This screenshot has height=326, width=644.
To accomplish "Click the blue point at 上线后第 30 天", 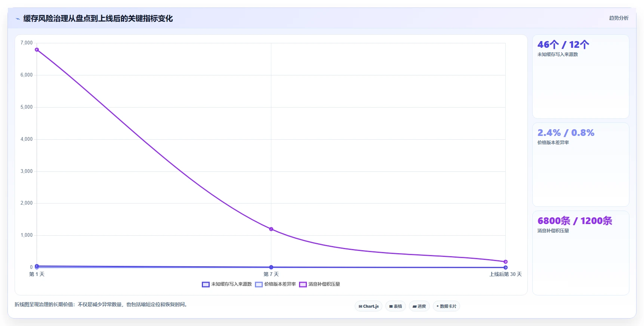I will [x=505, y=267].
